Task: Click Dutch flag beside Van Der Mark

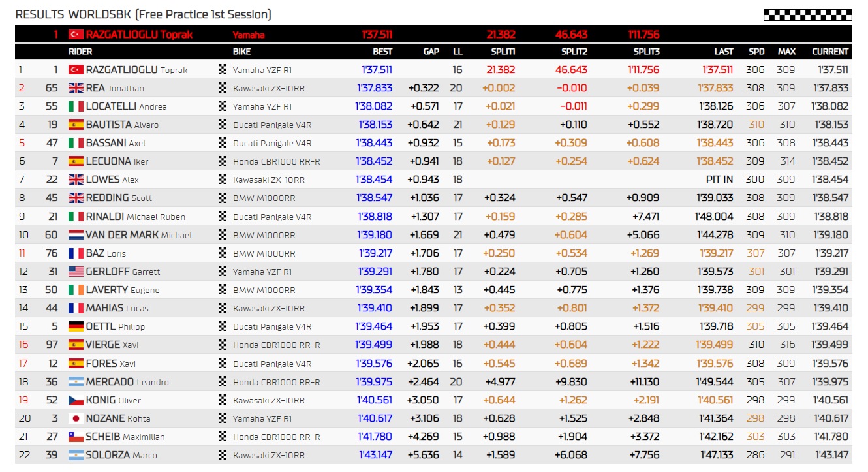Action: pos(76,234)
